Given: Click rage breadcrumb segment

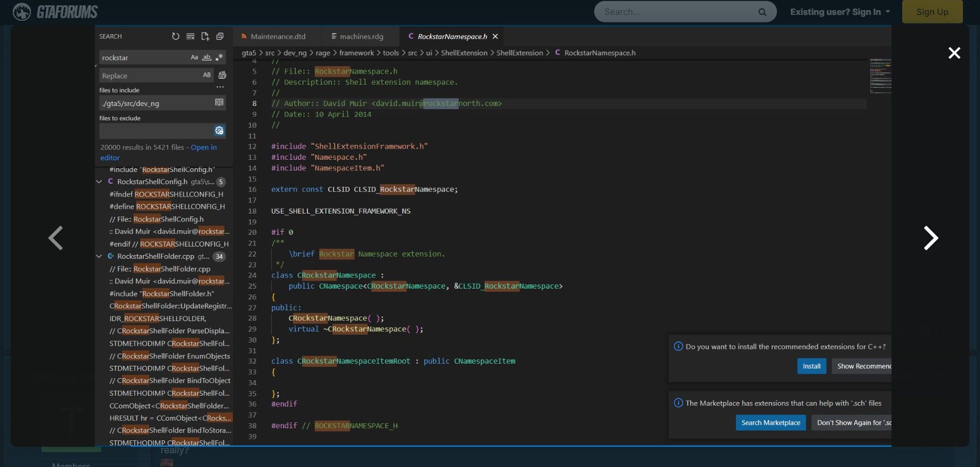Looking at the screenshot, I should pyautogui.click(x=323, y=53).
